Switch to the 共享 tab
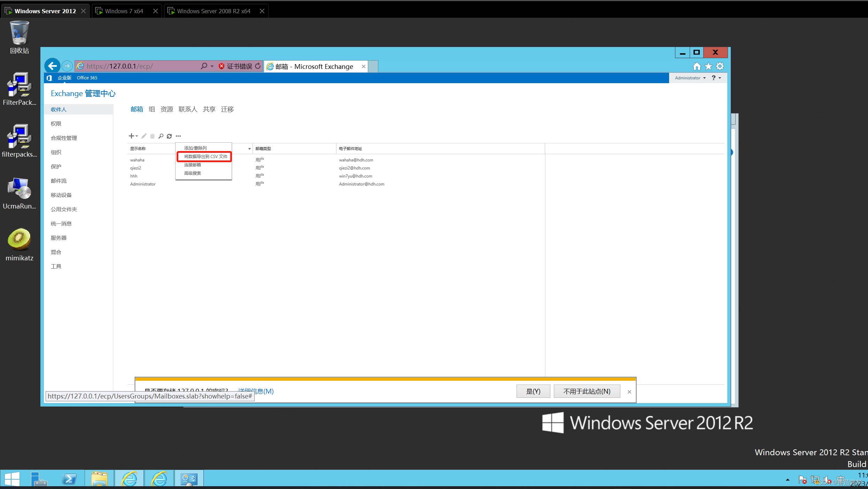This screenshot has height=489, width=868. pos(209,109)
